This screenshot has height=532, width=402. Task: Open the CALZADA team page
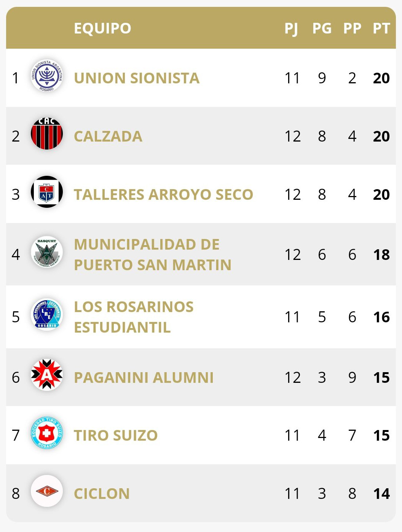(108, 136)
